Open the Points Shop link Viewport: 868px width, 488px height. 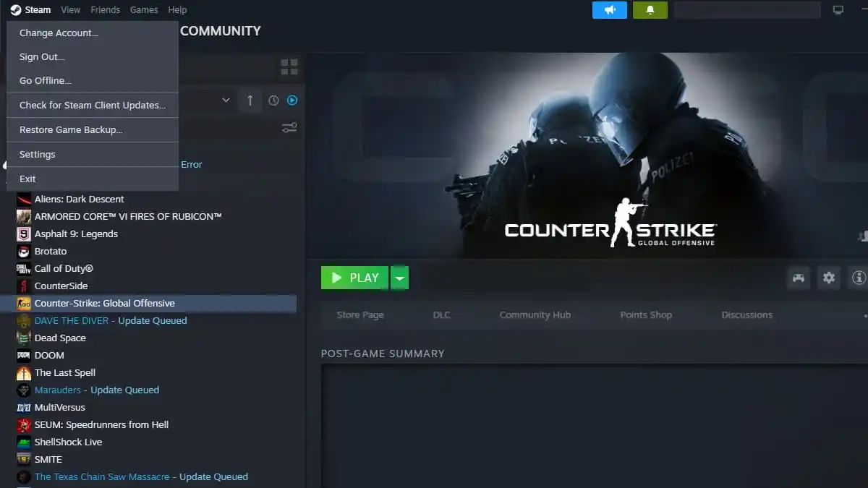click(x=645, y=314)
